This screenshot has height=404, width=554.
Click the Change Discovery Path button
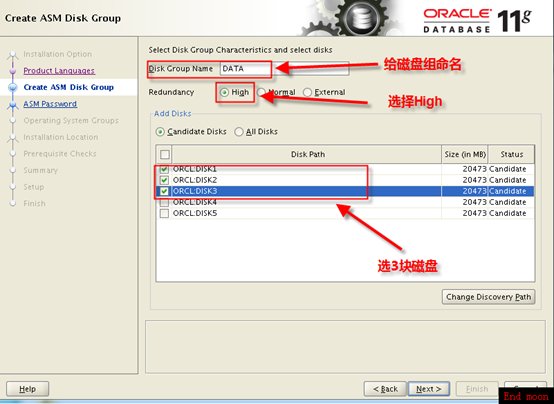point(489,297)
